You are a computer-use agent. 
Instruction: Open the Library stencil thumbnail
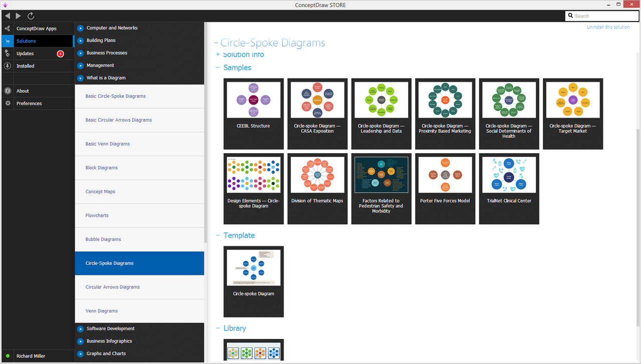[x=253, y=350]
